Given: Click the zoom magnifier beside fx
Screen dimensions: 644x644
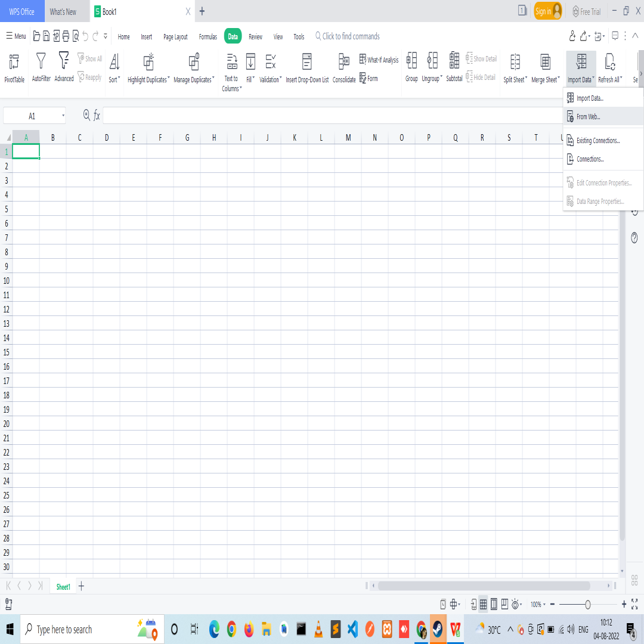Looking at the screenshot, I should [x=86, y=115].
